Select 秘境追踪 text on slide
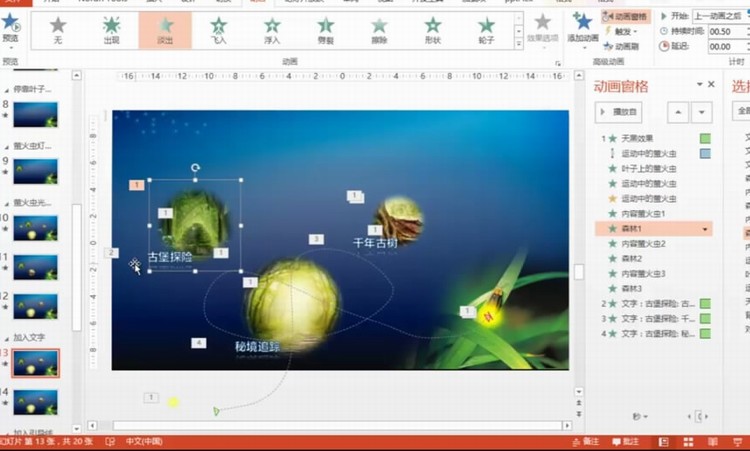This screenshot has height=451, width=750. click(x=257, y=347)
